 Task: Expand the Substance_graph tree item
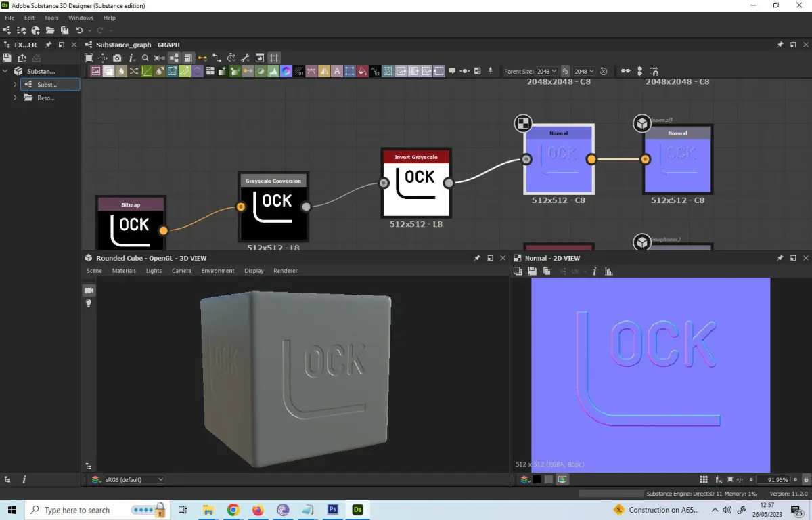pos(16,85)
